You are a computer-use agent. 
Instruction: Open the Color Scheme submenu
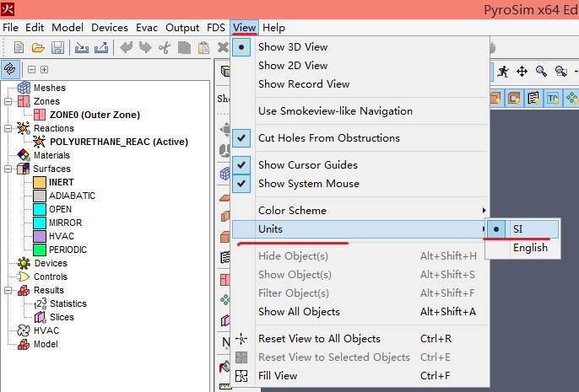click(x=360, y=211)
